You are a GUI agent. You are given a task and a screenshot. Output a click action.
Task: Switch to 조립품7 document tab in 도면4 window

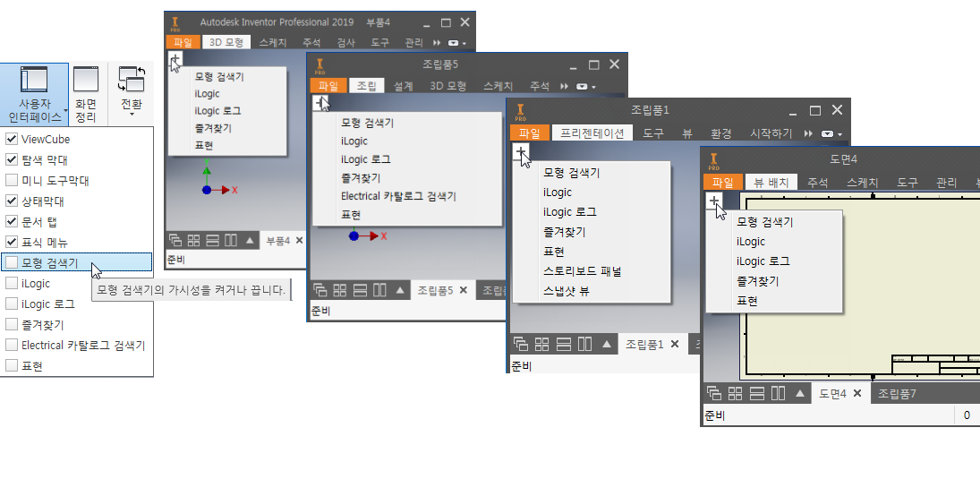[897, 393]
